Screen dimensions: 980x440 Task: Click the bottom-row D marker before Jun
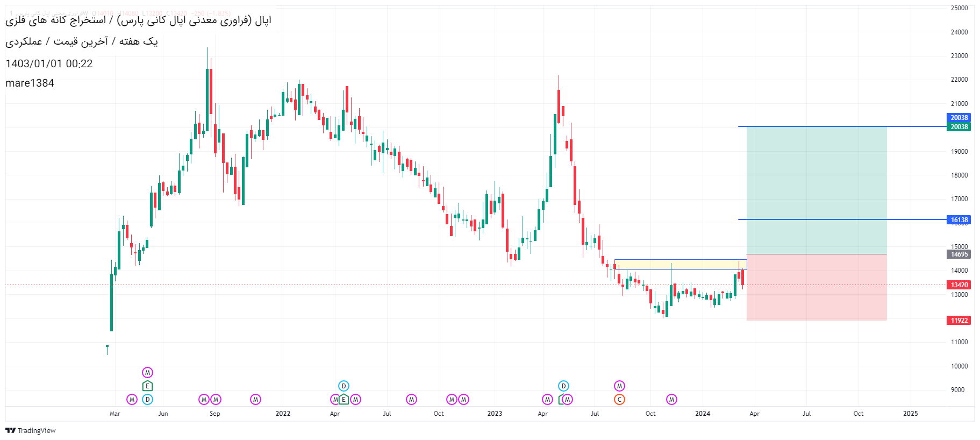147,399
